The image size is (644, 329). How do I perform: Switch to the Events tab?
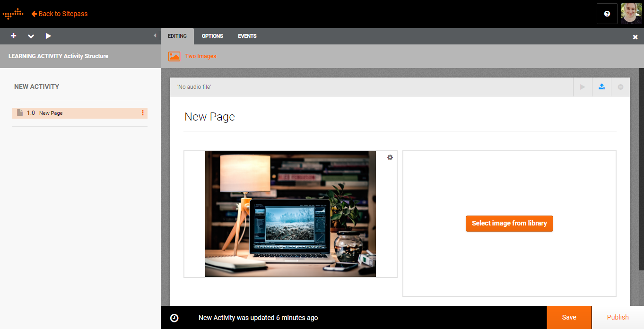[247, 36]
